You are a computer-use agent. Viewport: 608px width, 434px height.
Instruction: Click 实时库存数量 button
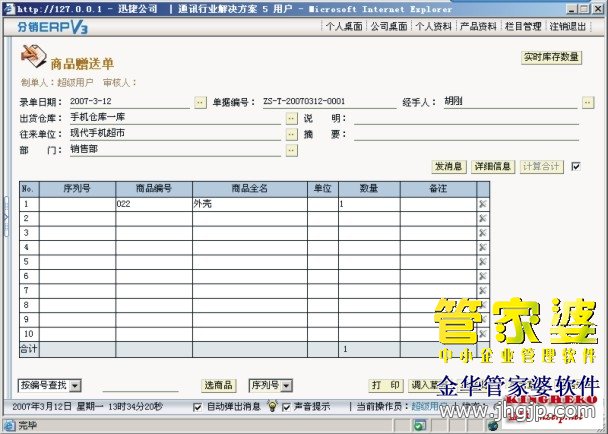click(x=551, y=57)
